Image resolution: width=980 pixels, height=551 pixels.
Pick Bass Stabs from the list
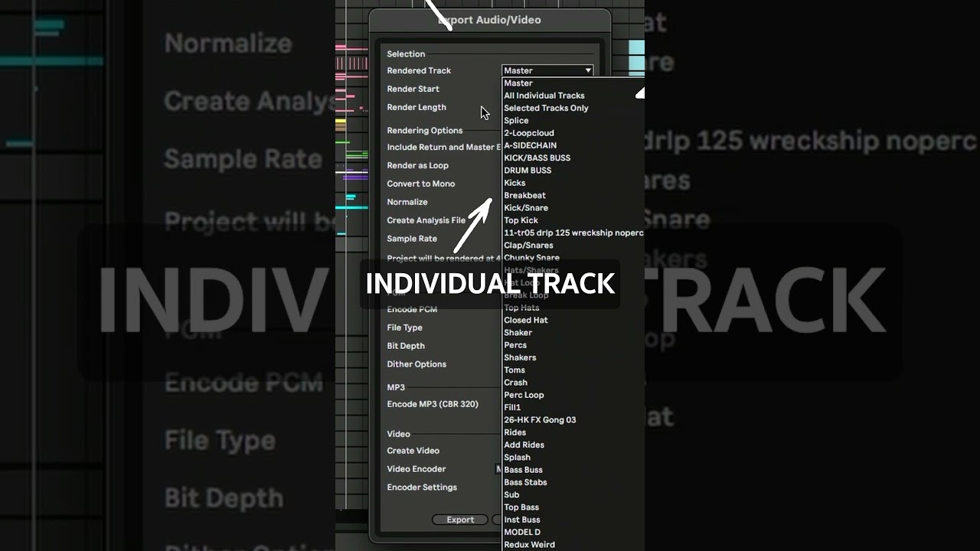pyautogui.click(x=525, y=482)
